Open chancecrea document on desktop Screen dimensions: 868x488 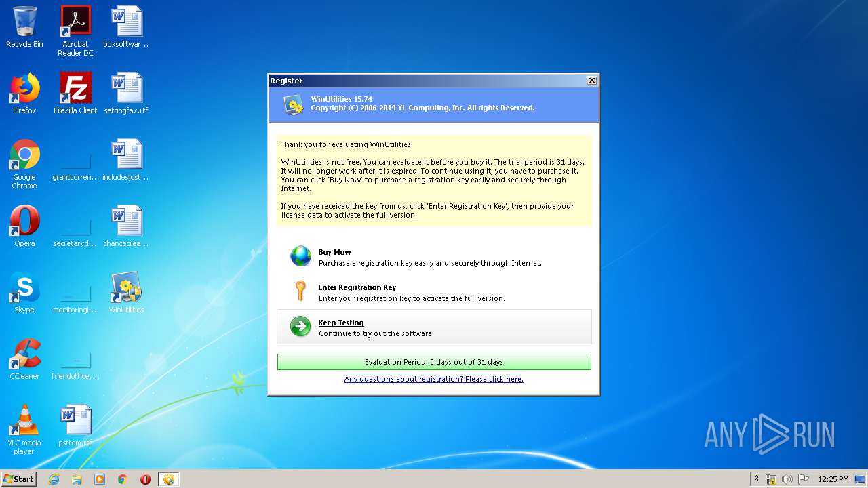[126, 226]
